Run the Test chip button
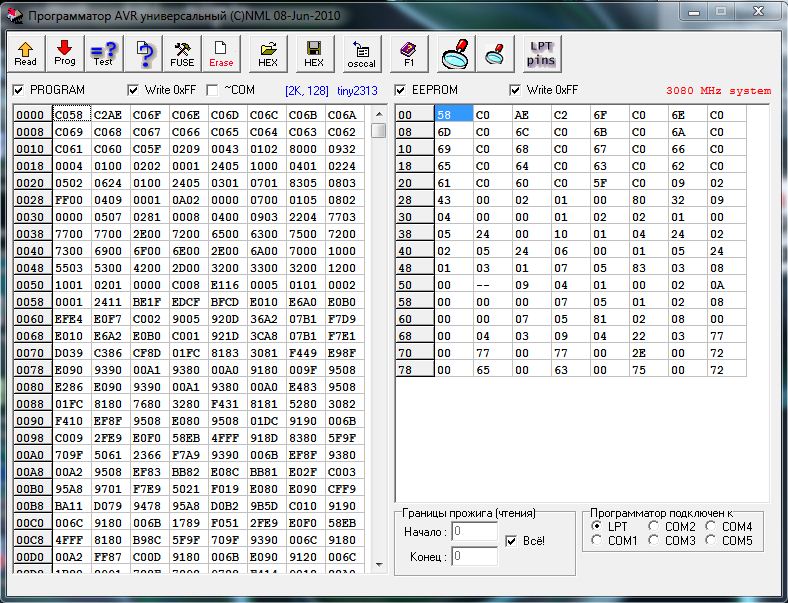Screen dimensions: 788x603 point(103,53)
